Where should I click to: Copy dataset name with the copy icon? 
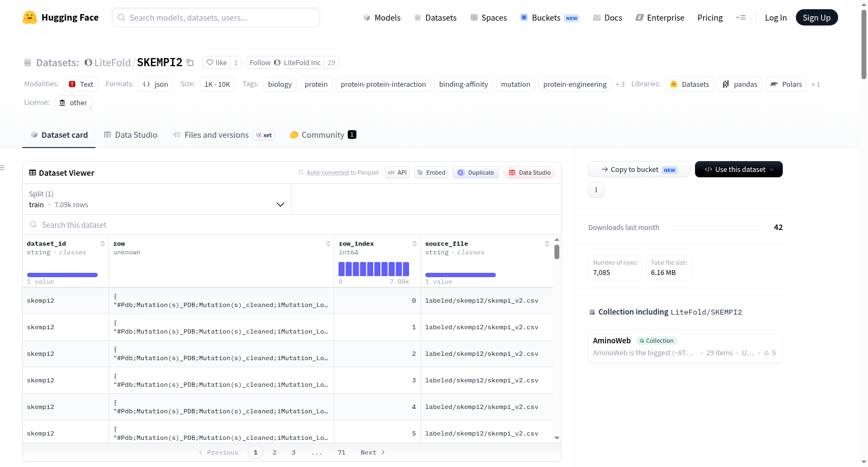point(190,62)
